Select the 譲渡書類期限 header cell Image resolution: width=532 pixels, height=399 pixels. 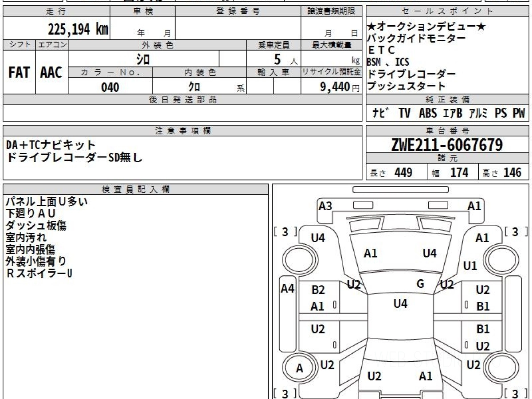coord(331,12)
